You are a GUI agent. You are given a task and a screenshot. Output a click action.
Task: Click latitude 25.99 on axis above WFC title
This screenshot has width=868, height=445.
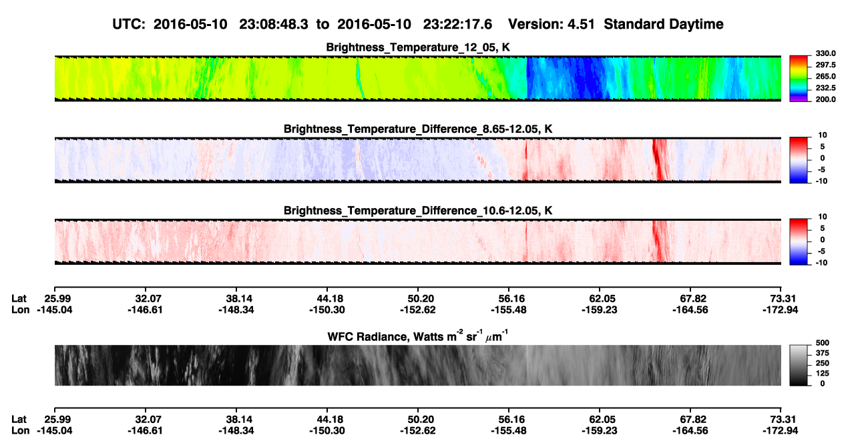[x=59, y=298]
